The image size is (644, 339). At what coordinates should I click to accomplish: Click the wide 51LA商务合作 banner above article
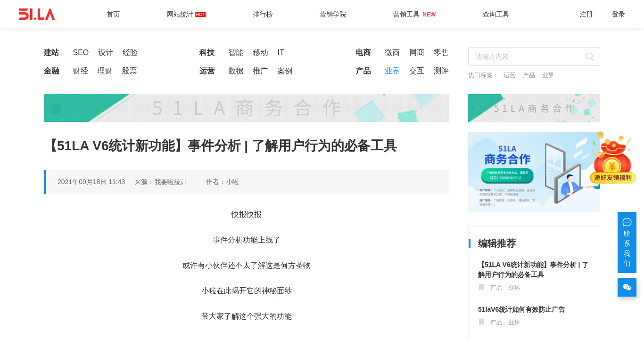[x=247, y=108]
